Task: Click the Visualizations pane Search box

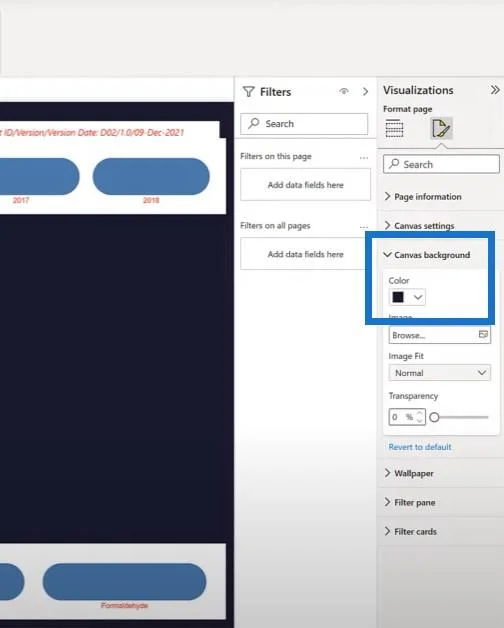Action: pos(441,165)
